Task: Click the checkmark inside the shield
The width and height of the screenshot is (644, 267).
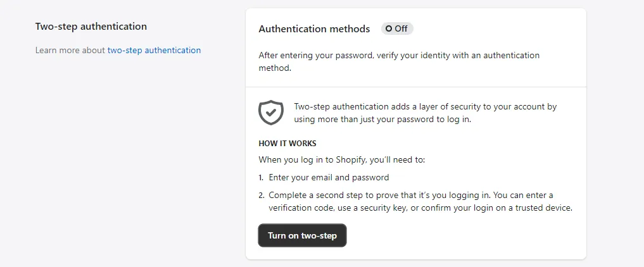Action: pos(270,111)
